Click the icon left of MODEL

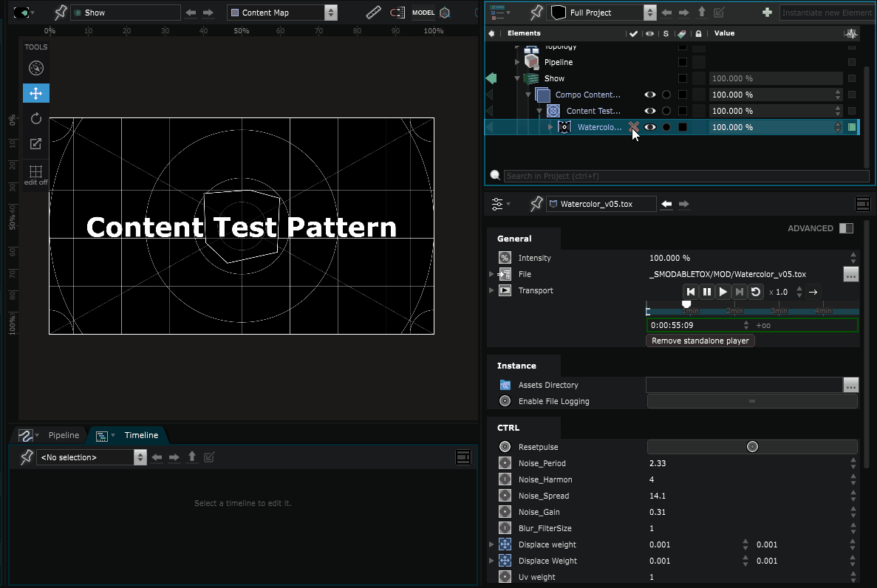pos(397,13)
